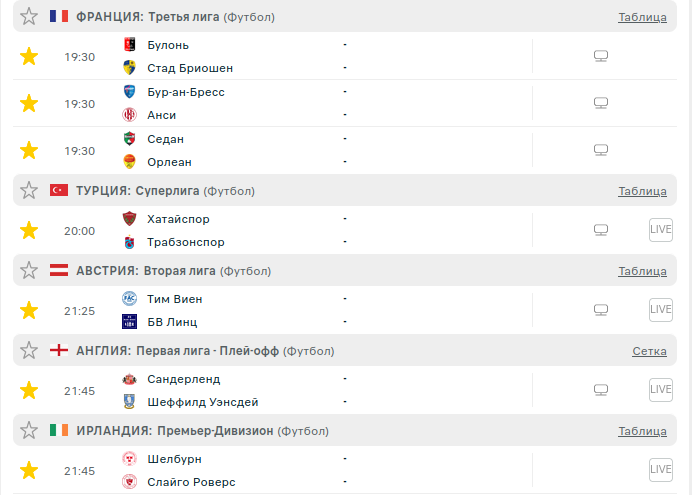Image resolution: width=692 pixels, height=495 pixels.
Task: Click the LIVE badge for the Шелбурн match
Action: point(661,469)
